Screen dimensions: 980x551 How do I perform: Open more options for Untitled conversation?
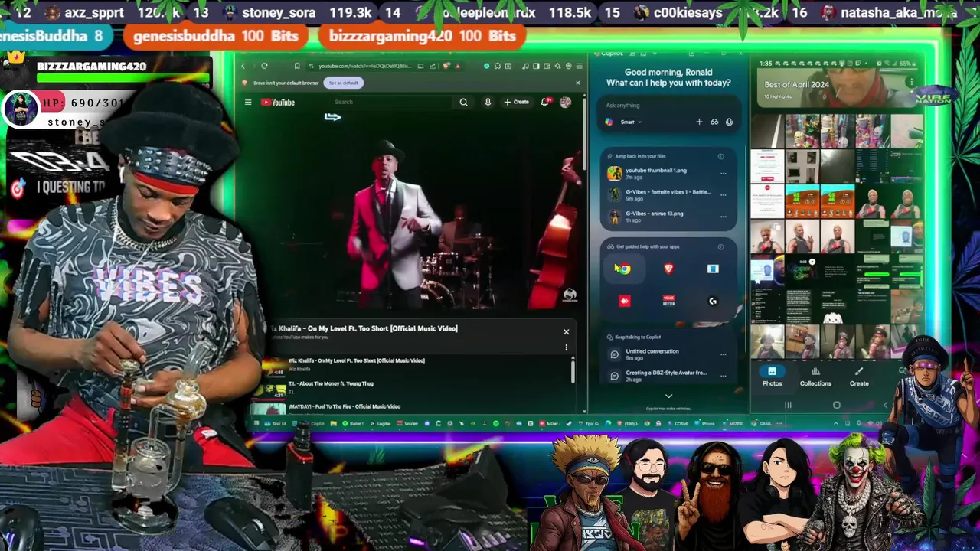[x=723, y=354]
